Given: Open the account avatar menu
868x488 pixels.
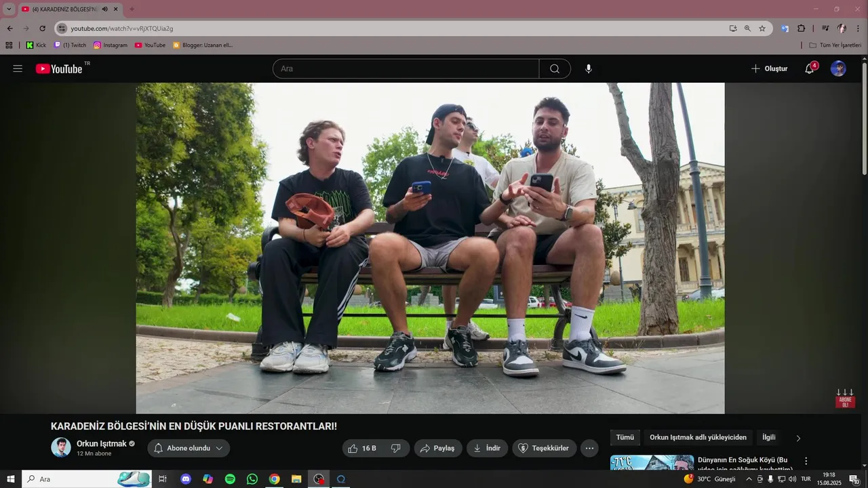Looking at the screenshot, I should point(838,68).
